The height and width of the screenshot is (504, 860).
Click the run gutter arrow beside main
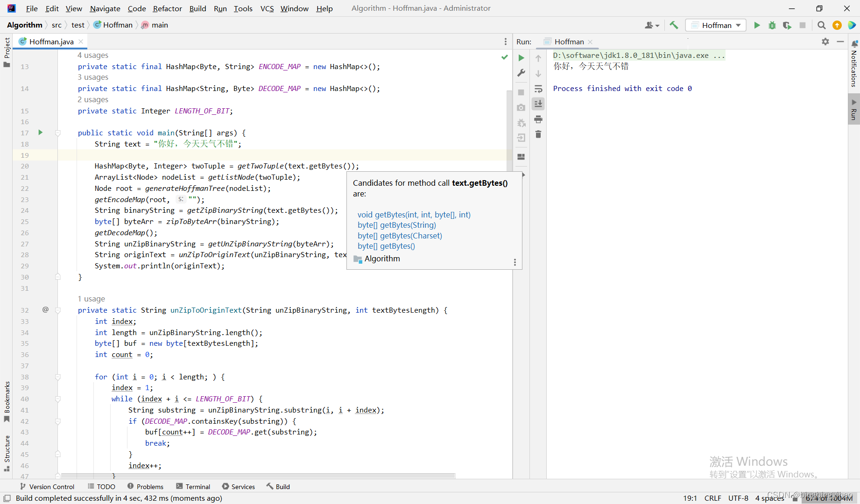click(41, 133)
